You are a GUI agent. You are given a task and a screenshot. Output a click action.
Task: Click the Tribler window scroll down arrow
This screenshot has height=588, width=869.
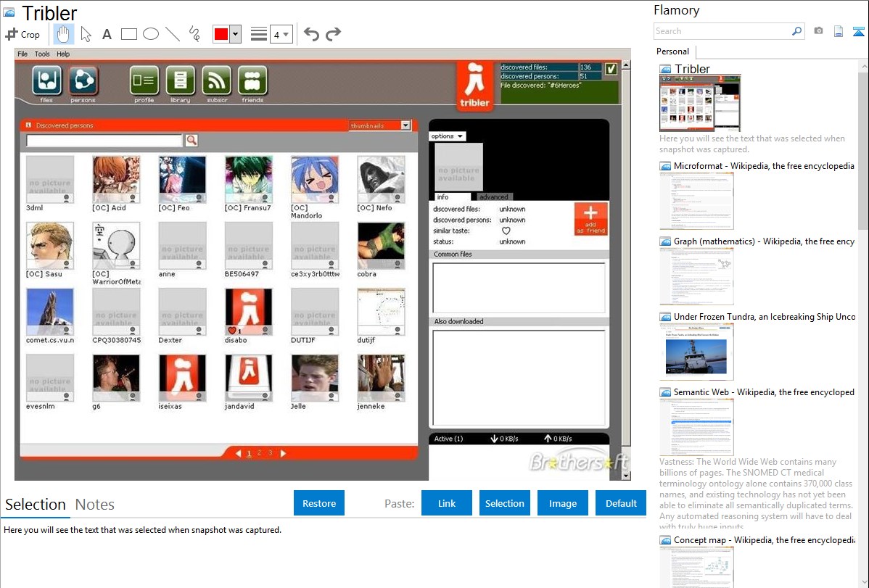[626, 475]
